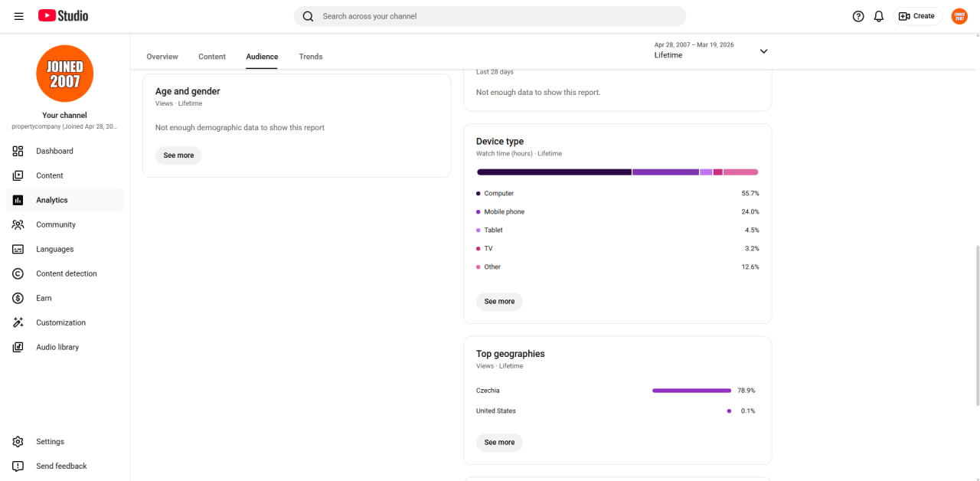Open the hamburger navigation menu

18,16
